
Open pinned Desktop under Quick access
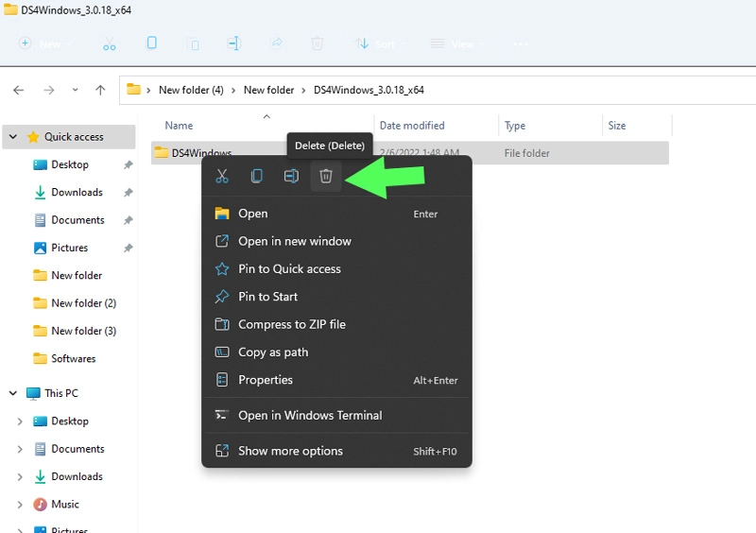[x=70, y=164]
